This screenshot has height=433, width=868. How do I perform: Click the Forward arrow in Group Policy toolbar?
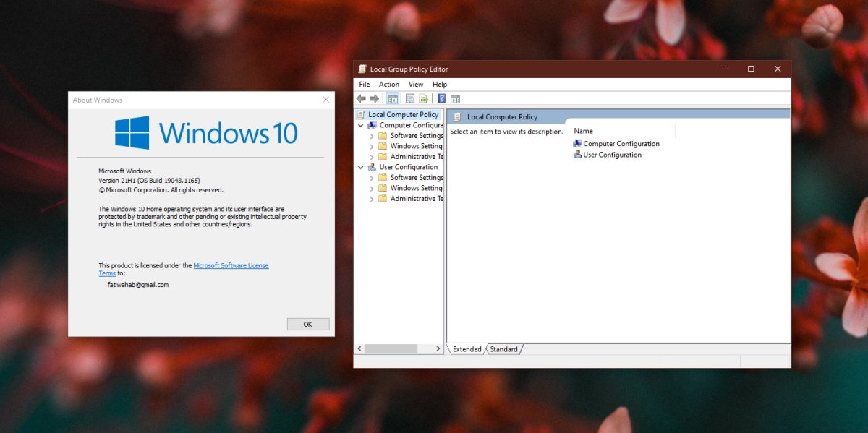pyautogui.click(x=374, y=98)
